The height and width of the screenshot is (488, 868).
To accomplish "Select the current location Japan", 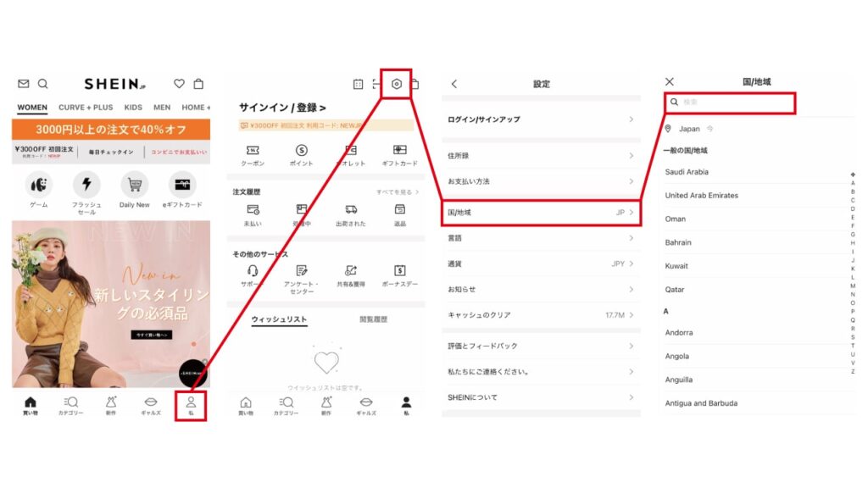I will pyautogui.click(x=689, y=129).
